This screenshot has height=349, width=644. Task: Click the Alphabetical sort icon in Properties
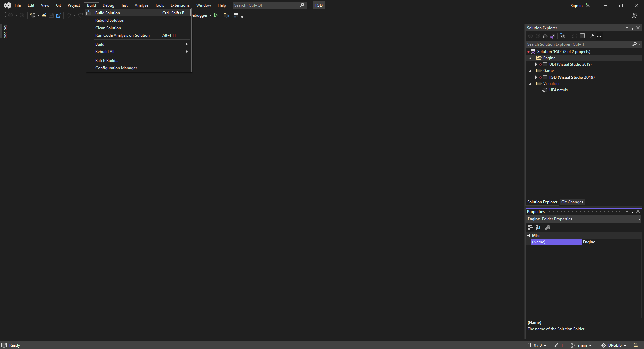(x=538, y=228)
